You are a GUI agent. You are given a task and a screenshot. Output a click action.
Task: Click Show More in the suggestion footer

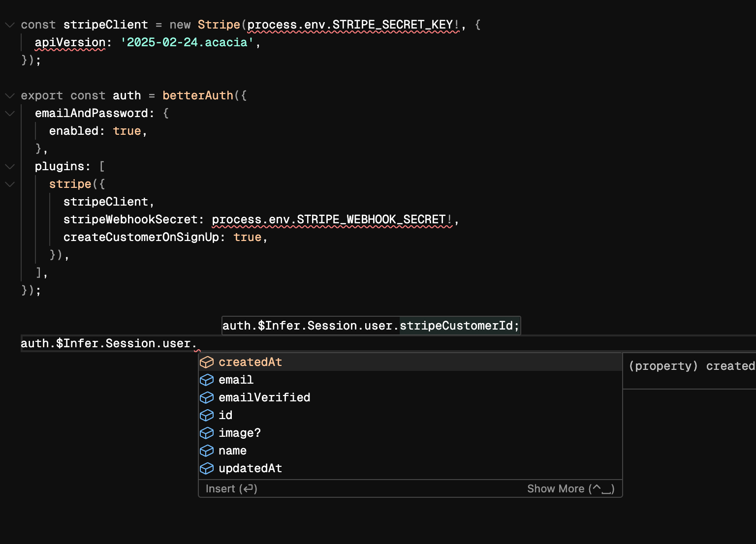570,489
